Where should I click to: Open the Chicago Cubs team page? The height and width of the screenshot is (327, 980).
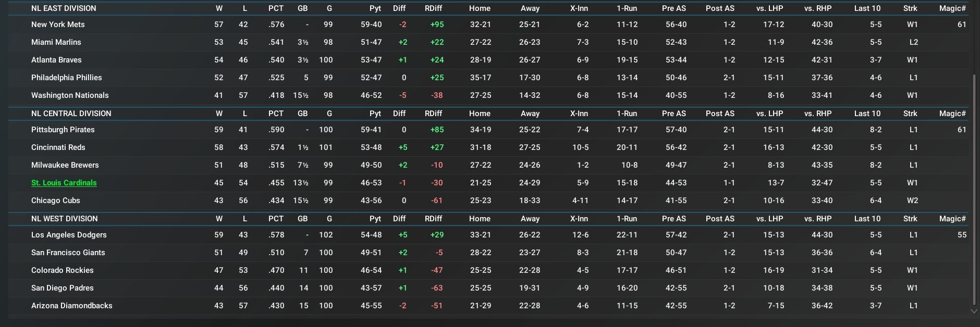point(55,200)
